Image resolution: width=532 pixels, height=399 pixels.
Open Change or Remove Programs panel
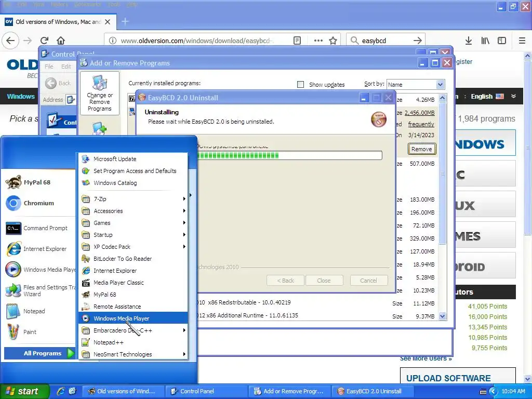point(99,94)
